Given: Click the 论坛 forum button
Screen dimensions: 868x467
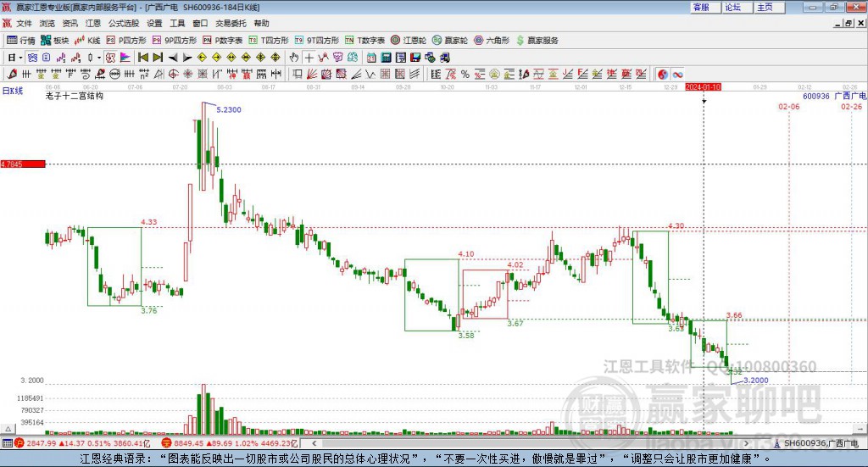Looking at the screenshot, I should click(x=737, y=7).
